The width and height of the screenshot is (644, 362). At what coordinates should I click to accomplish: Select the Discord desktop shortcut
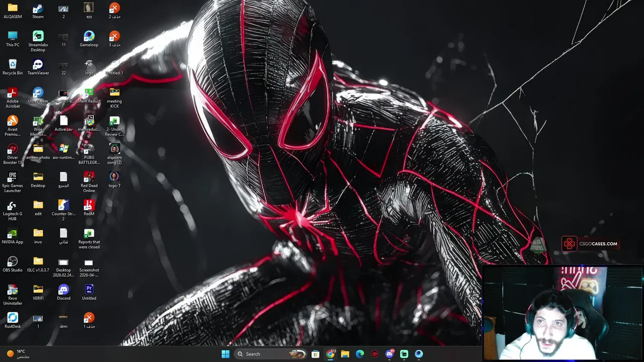tap(63, 292)
